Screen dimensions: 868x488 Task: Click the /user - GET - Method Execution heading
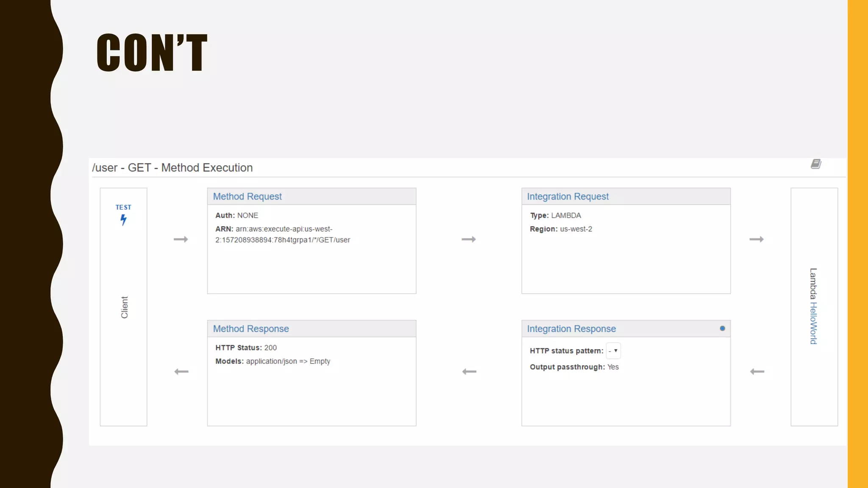[x=172, y=168]
